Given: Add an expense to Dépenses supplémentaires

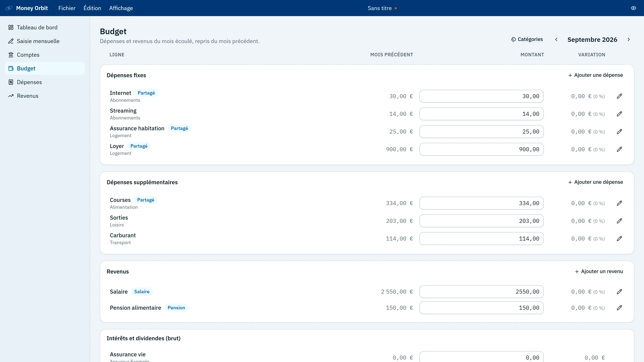Looking at the screenshot, I should (595, 182).
